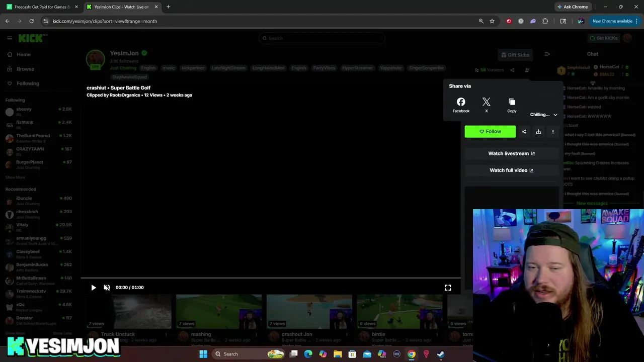Screen dimensions: 644x362
Task: Click the PartyVibes tag
Action: tap(324, 68)
